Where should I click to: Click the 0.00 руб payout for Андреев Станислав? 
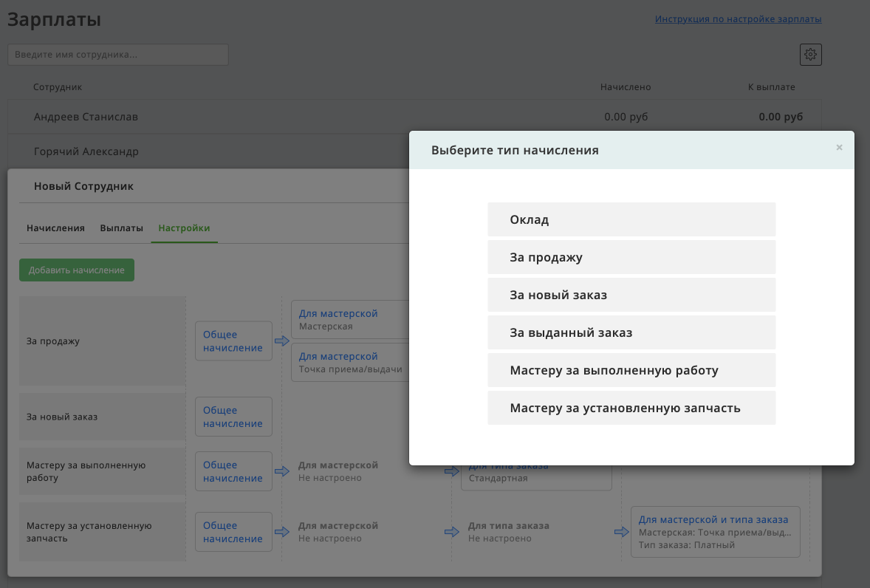781,117
